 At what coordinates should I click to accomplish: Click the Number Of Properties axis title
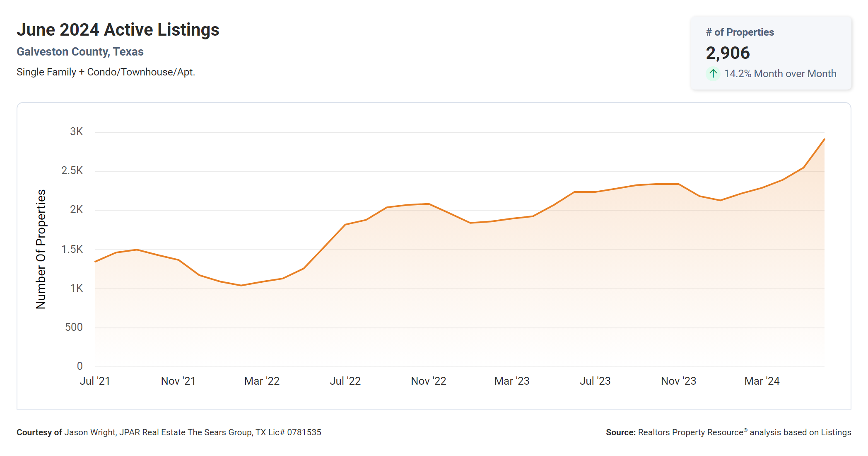pos(41,249)
